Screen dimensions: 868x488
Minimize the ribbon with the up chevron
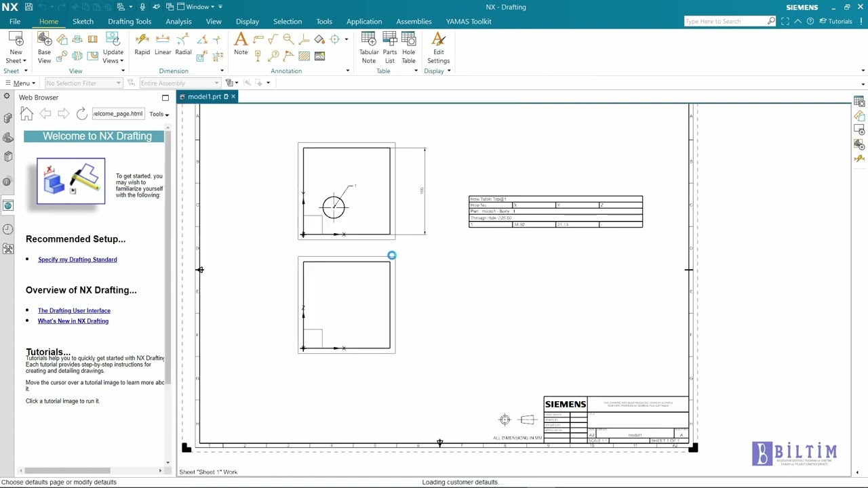click(798, 21)
